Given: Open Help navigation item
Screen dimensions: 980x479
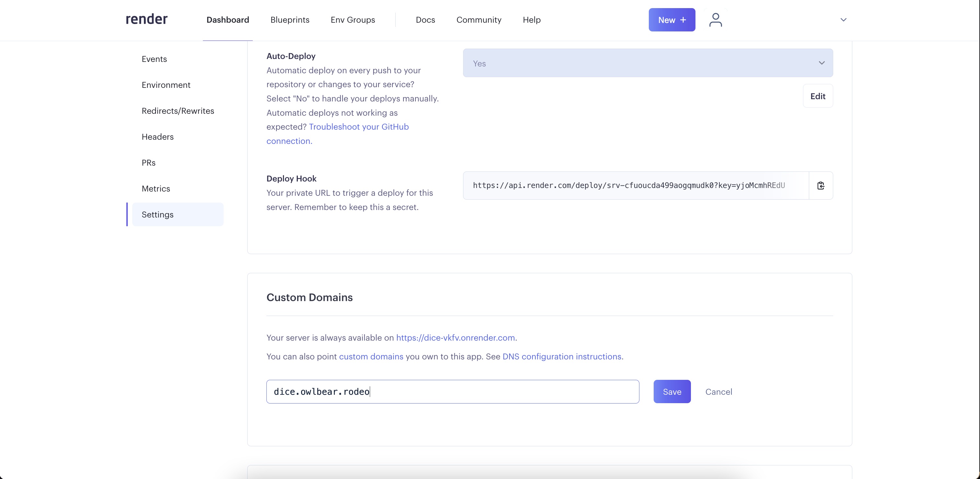Looking at the screenshot, I should pos(531,19).
